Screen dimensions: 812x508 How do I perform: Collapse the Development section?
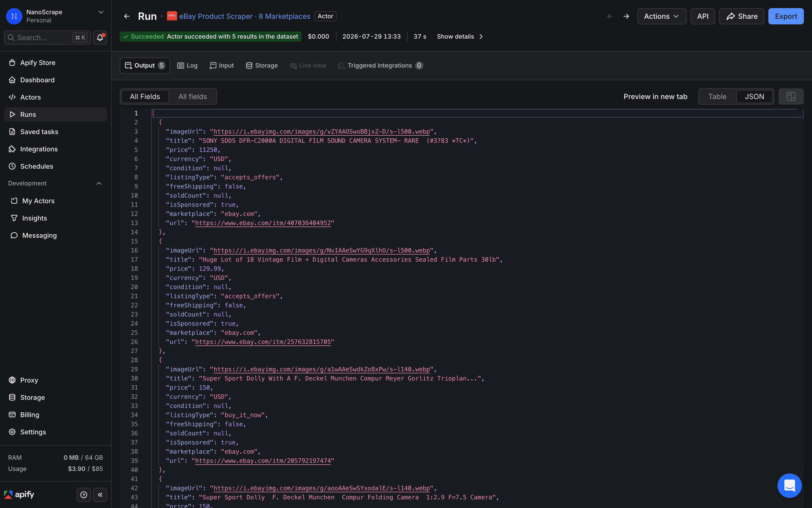[x=99, y=183]
